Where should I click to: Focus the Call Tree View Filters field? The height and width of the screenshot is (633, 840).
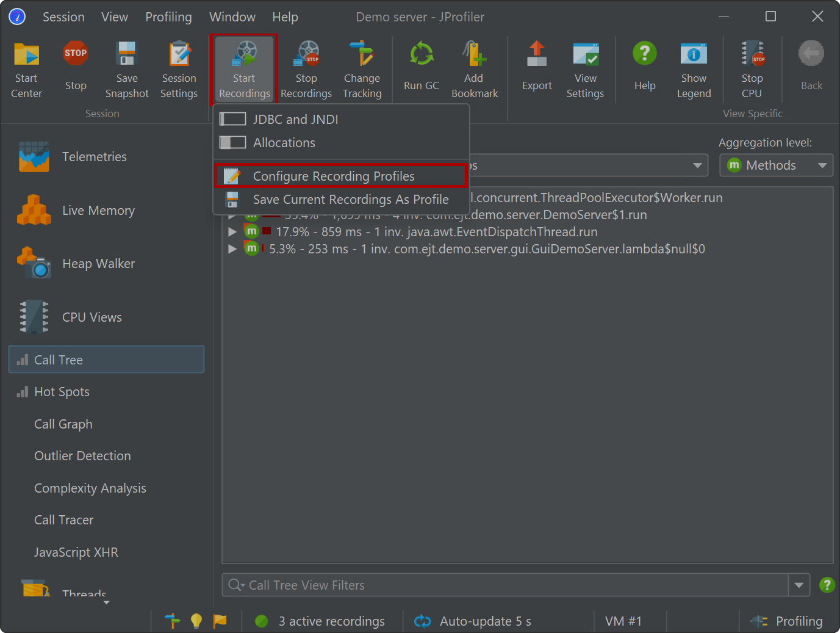(505, 585)
